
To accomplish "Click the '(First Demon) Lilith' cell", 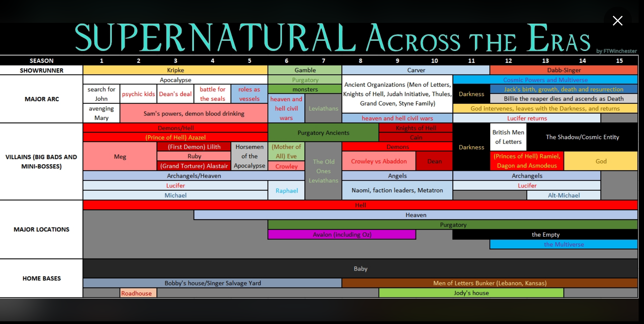I will click(x=194, y=147).
